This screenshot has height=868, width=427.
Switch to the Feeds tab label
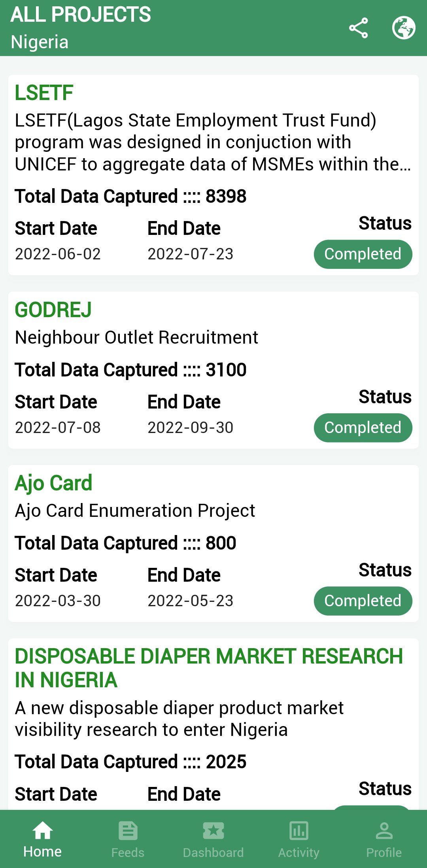click(128, 853)
